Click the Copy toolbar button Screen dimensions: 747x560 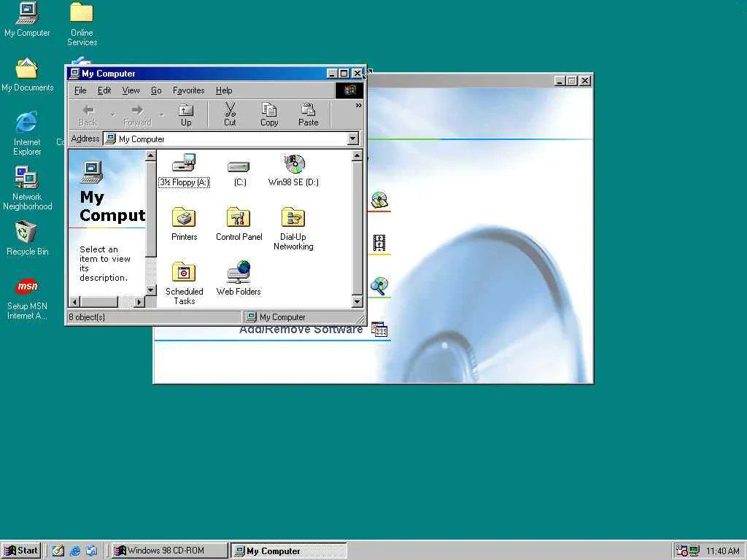pyautogui.click(x=269, y=115)
